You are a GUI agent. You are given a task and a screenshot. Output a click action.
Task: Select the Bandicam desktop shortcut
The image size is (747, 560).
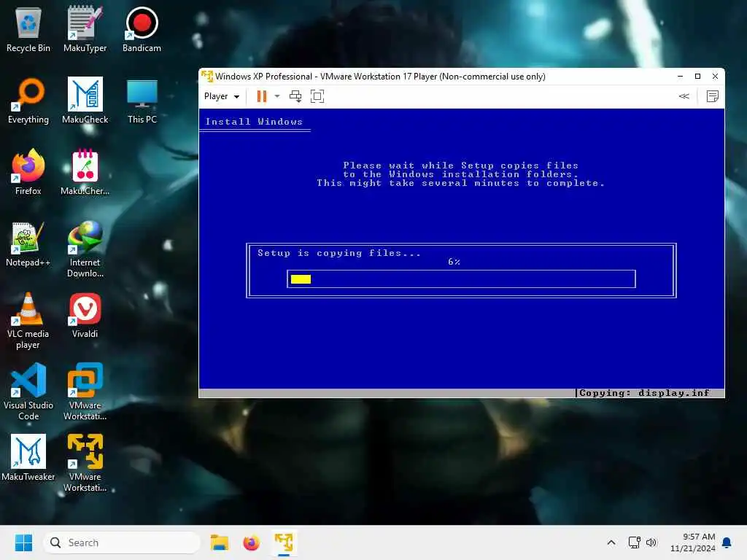point(142,29)
